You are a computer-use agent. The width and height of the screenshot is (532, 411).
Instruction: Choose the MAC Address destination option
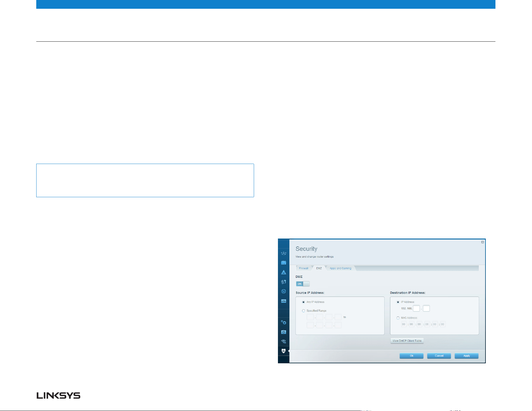coord(398,318)
